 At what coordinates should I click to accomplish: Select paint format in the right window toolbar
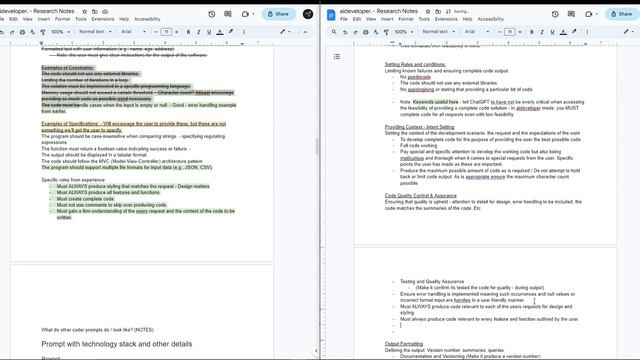point(386,32)
